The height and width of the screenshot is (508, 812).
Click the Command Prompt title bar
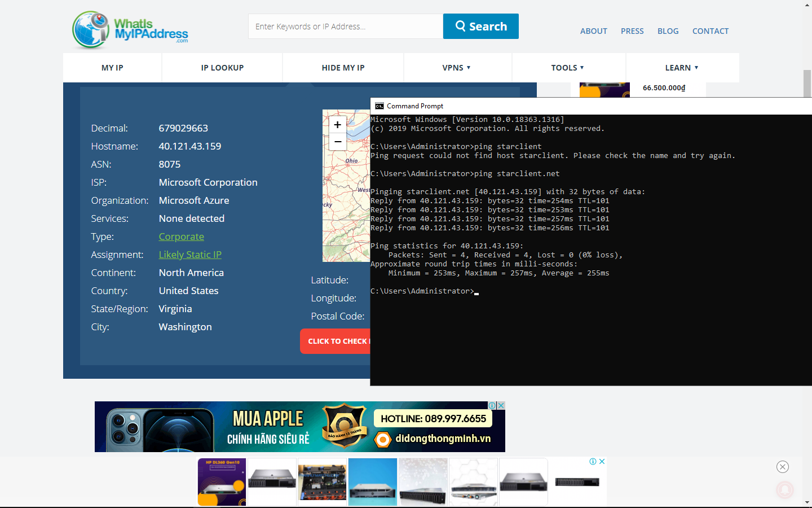point(591,106)
